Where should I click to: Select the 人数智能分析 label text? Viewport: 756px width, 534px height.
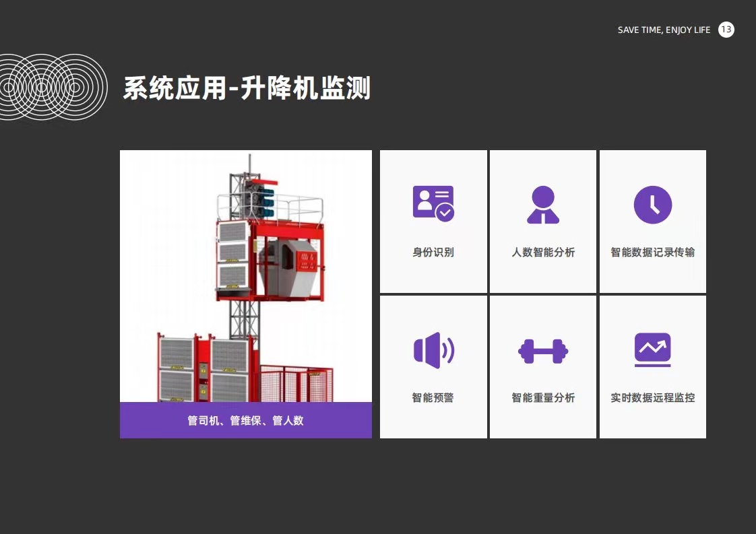tap(543, 252)
